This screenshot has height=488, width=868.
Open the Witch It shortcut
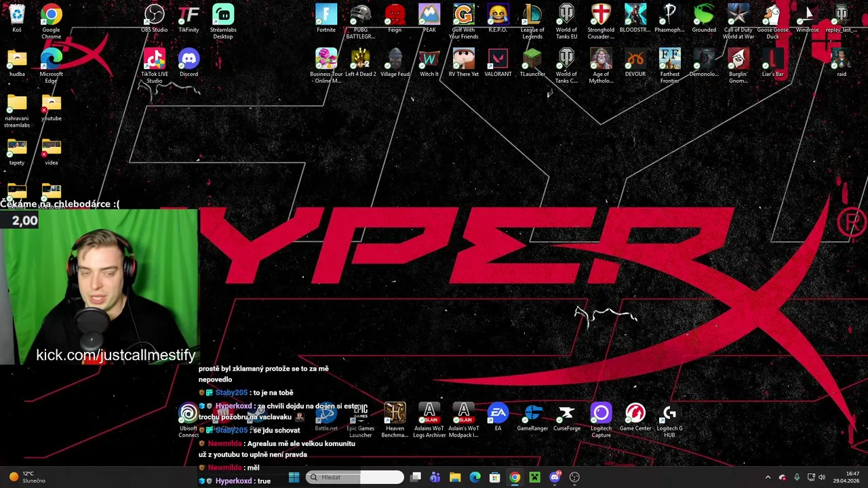pyautogui.click(x=429, y=63)
